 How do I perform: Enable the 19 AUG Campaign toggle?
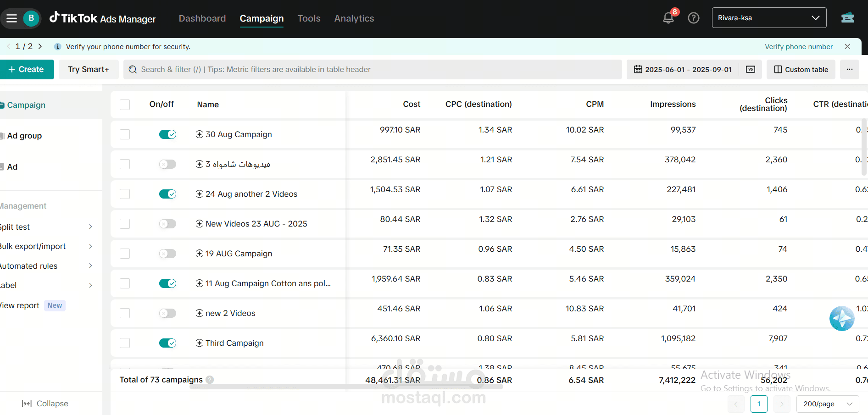(x=167, y=254)
